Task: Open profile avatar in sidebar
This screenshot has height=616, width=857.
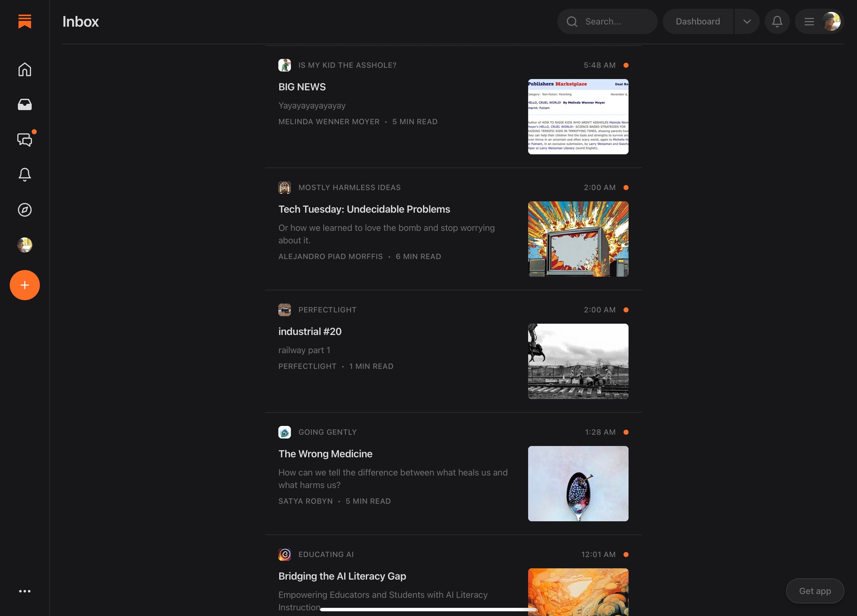Action: click(24, 245)
